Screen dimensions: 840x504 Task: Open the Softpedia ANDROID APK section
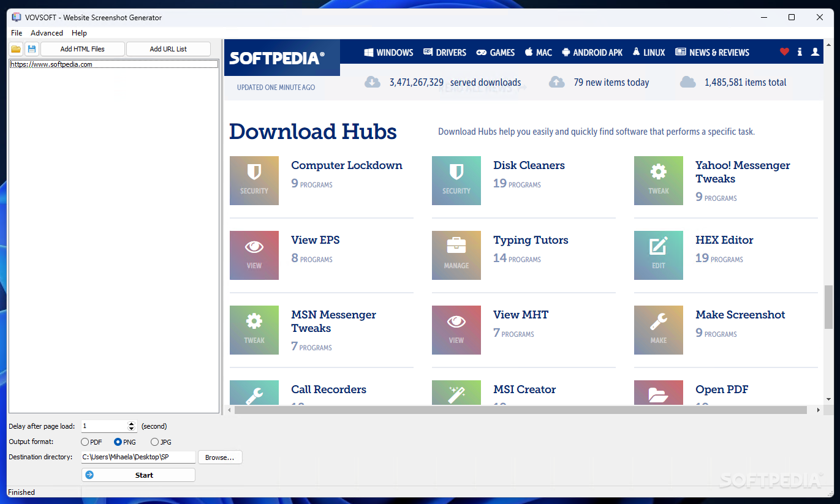tap(592, 53)
